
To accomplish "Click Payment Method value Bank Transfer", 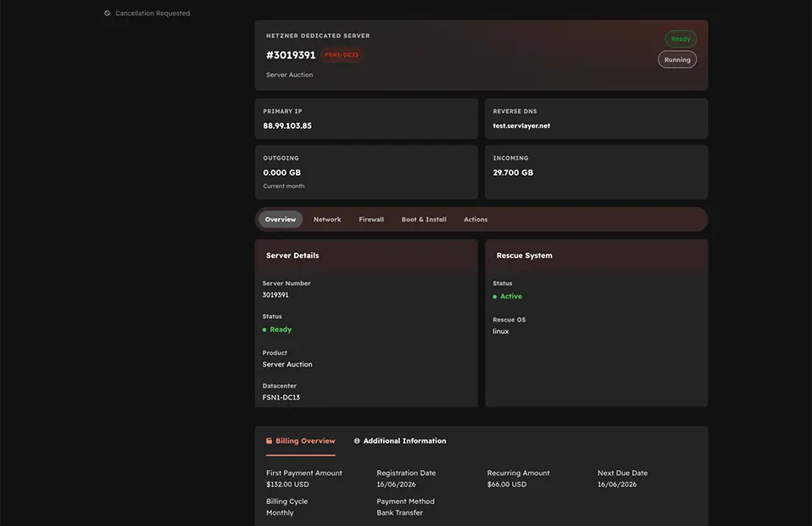I will coord(400,513).
